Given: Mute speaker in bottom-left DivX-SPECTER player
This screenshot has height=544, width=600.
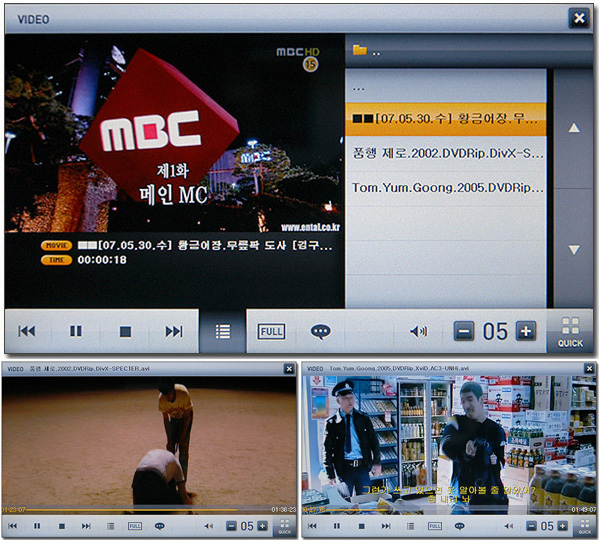Looking at the screenshot, I should pyautogui.click(x=209, y=526).
